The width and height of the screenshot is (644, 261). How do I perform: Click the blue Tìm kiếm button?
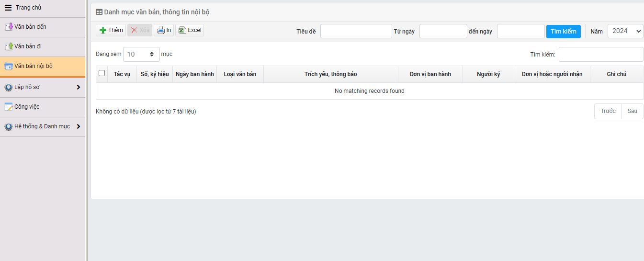coord(563,31)
